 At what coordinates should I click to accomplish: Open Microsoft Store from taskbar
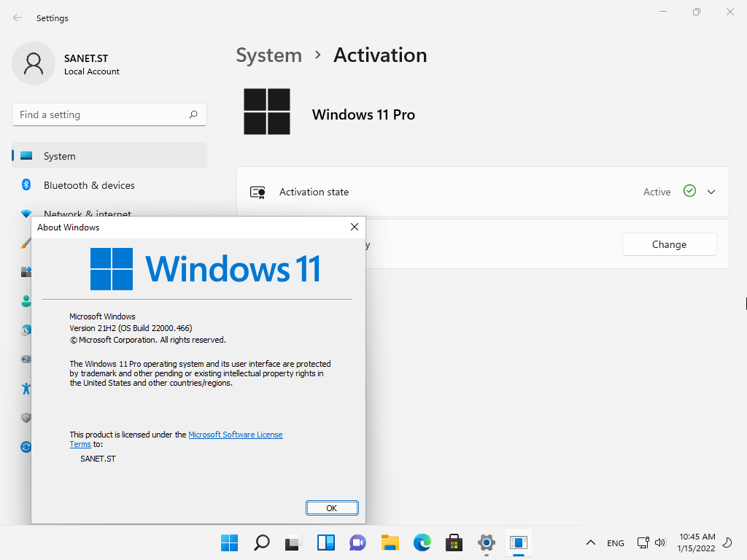tap(454, 542)
